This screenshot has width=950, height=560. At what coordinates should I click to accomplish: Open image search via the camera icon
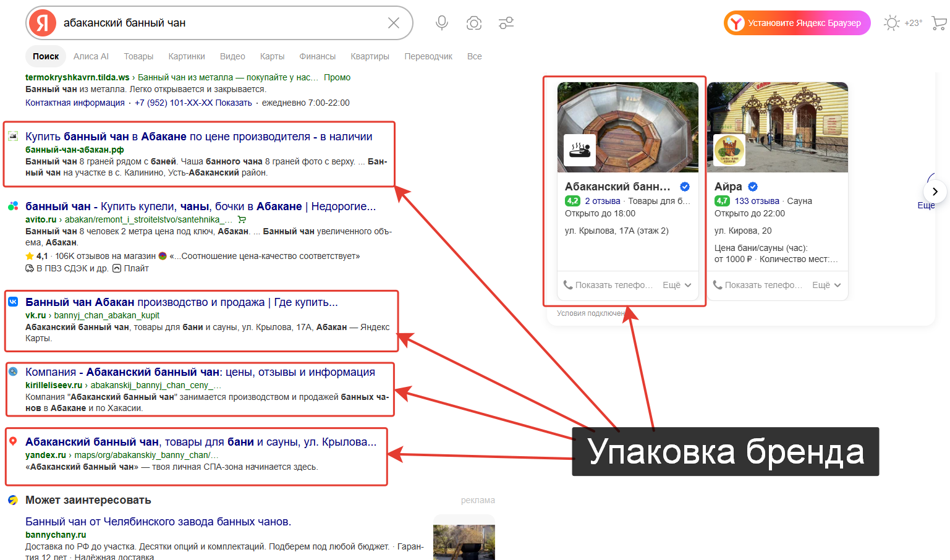click(474, 23)
